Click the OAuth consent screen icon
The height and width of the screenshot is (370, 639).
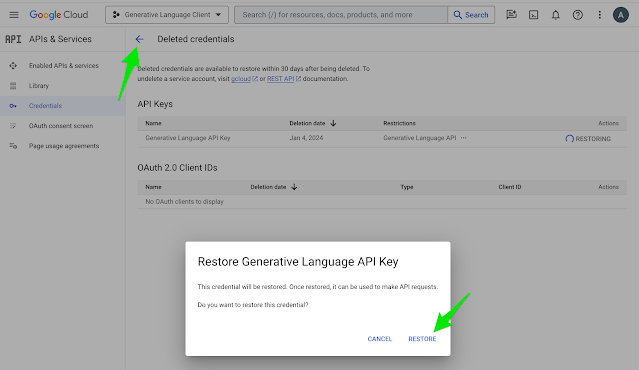(13, 126)
